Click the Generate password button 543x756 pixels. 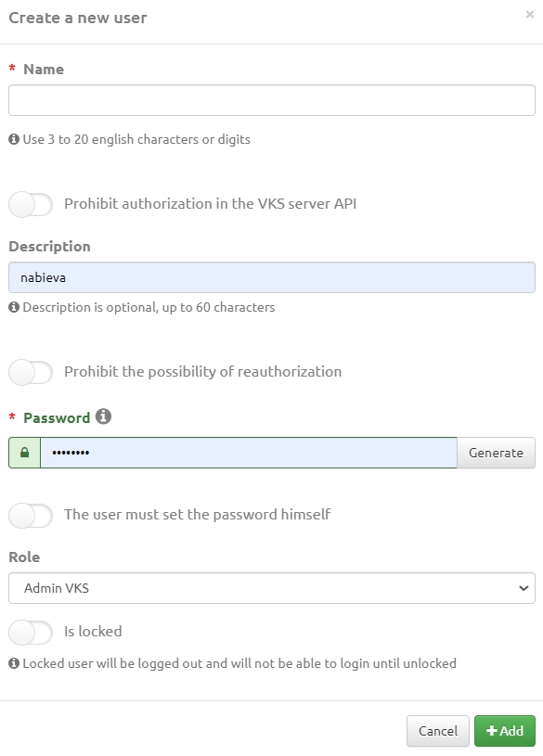tap(497, 453)
